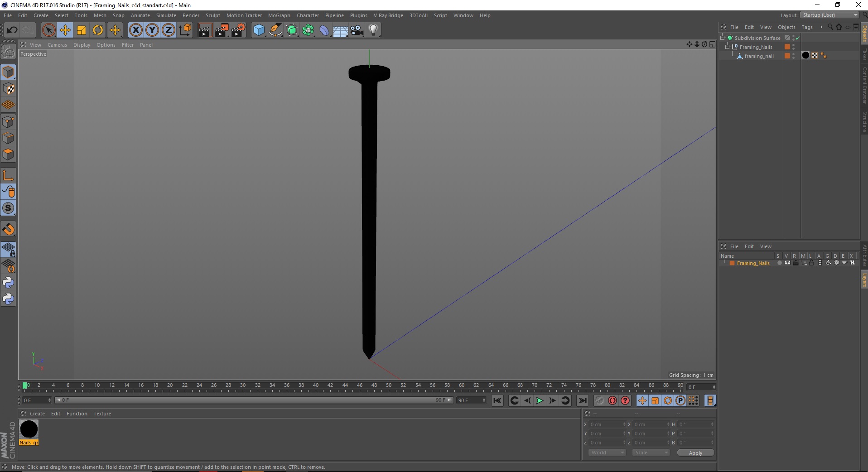This screenshot has height=472, width=868.
Task: Click the Undo arrow icon
Action: (x=12, y=30)
